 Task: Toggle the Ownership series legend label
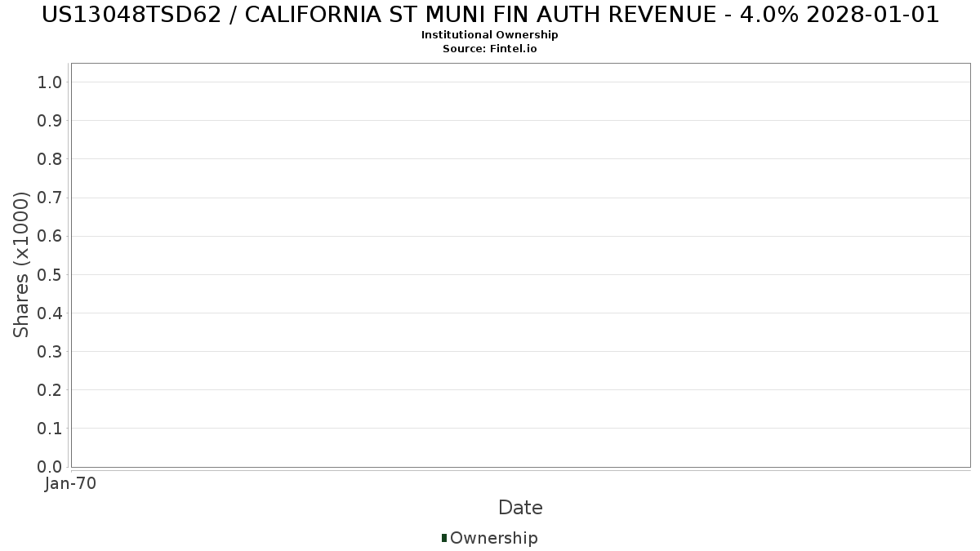493,538
